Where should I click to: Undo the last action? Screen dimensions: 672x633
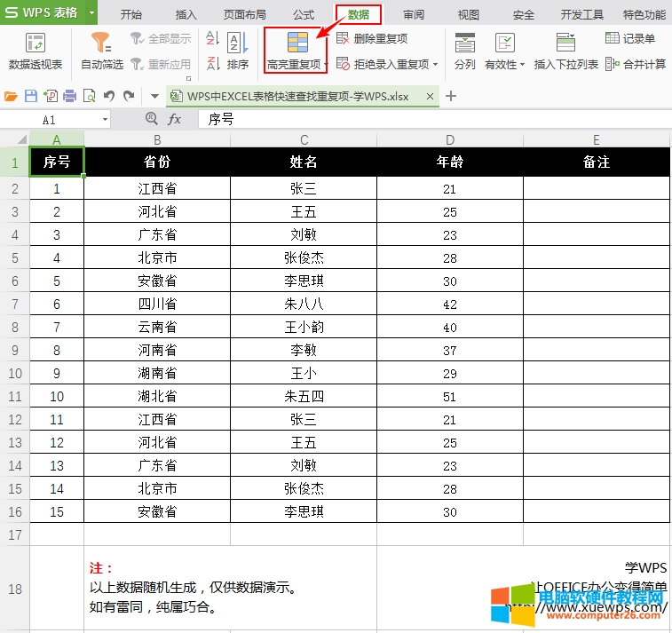[x=109, y=96]
